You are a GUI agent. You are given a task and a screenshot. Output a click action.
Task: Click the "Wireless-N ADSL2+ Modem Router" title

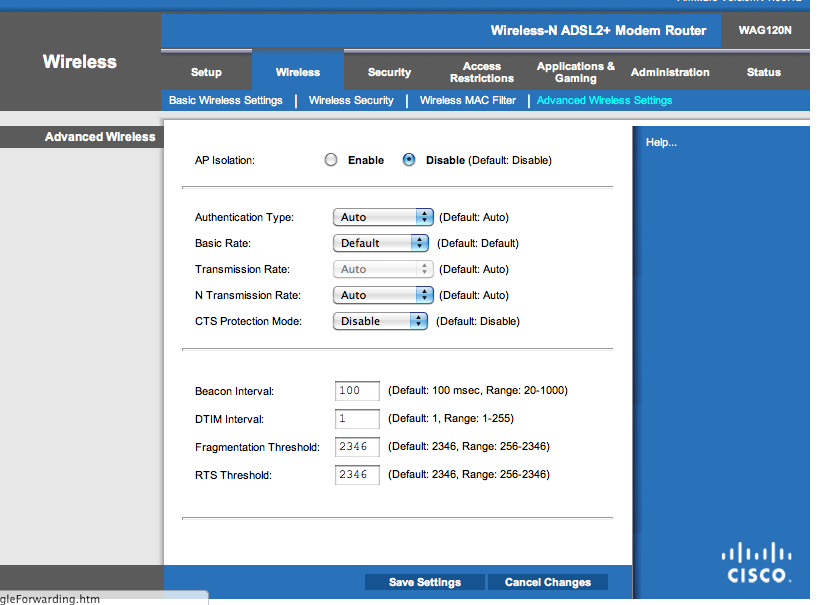pyautogui.click(x=598, y=30)
